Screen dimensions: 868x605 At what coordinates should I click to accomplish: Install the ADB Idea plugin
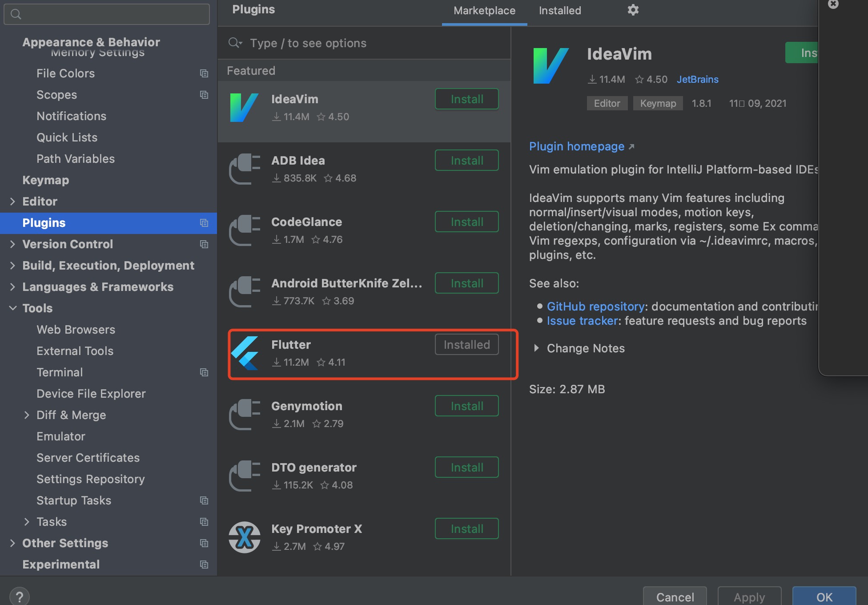(467, 160)
